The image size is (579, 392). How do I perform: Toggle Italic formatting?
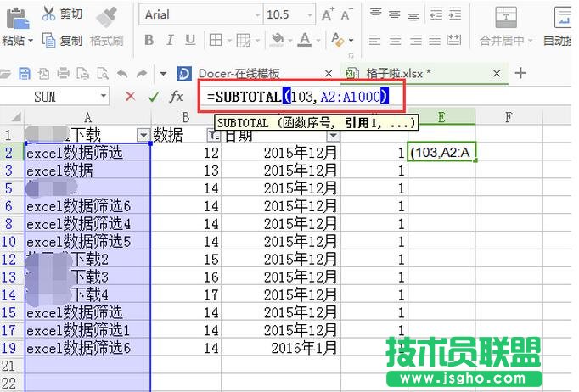click(x=171, y=41)
